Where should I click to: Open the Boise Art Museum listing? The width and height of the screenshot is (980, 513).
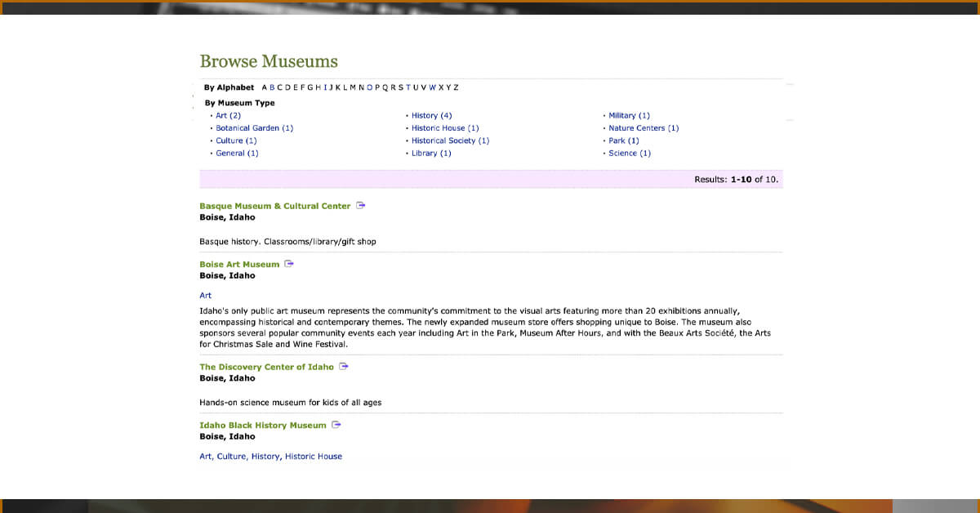[x=239, y=264]
